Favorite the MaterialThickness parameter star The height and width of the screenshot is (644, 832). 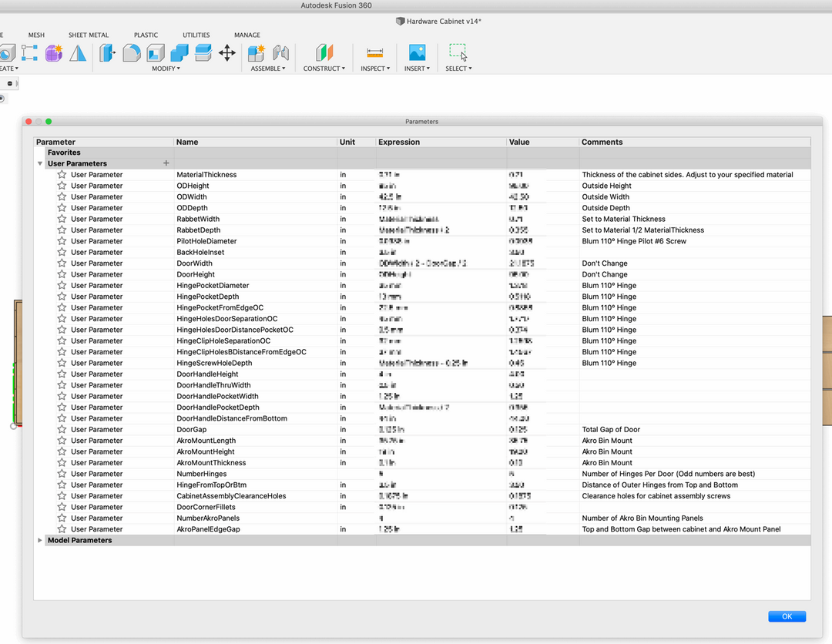click(62, 175)
